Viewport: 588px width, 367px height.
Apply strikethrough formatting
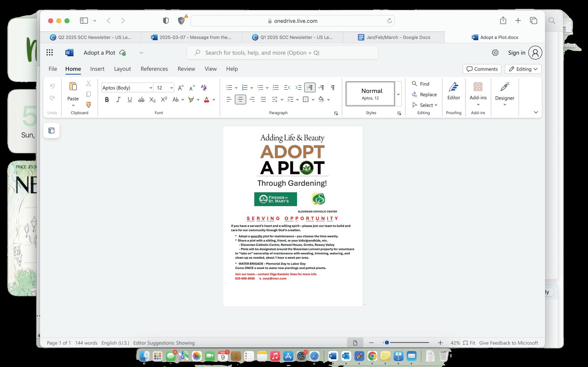[x=141, y=99]
